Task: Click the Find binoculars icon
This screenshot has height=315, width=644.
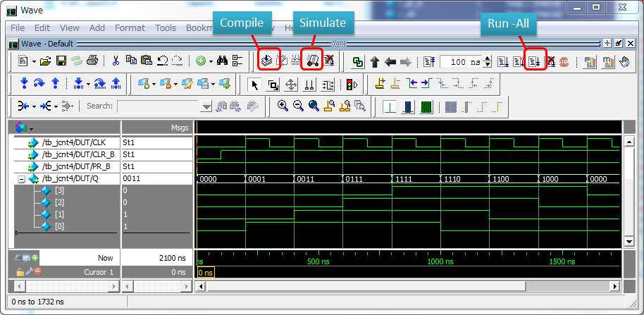Action: [223, 61]
